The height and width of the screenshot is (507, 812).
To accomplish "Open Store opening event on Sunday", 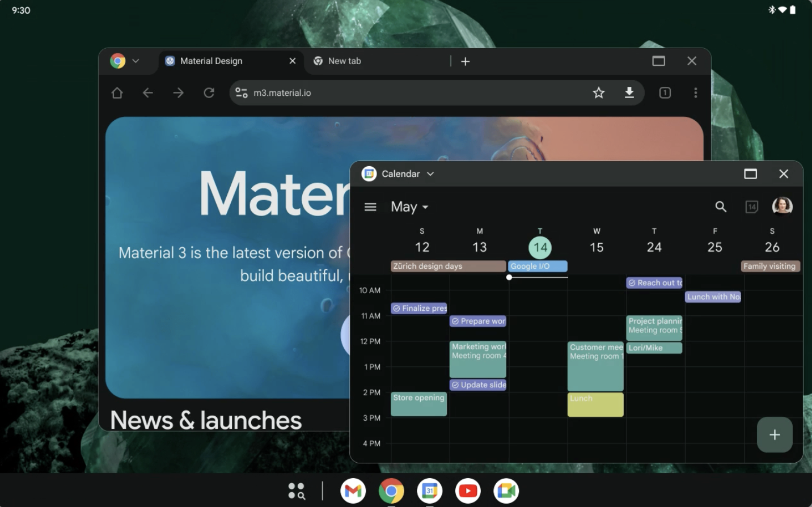I will click(419, 404).
